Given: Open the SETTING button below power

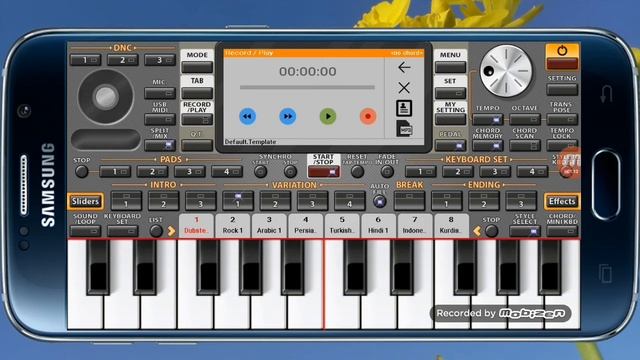Looking at the screenshot, I should click(562, 89).
